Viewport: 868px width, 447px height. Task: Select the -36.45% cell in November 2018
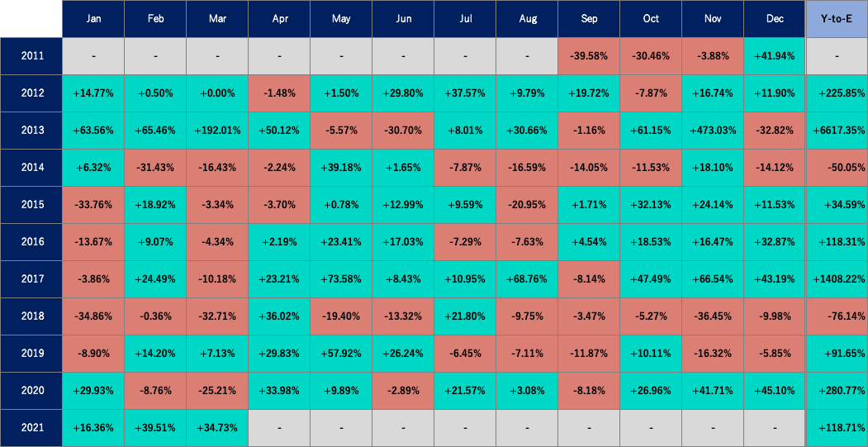pos(713,316)
